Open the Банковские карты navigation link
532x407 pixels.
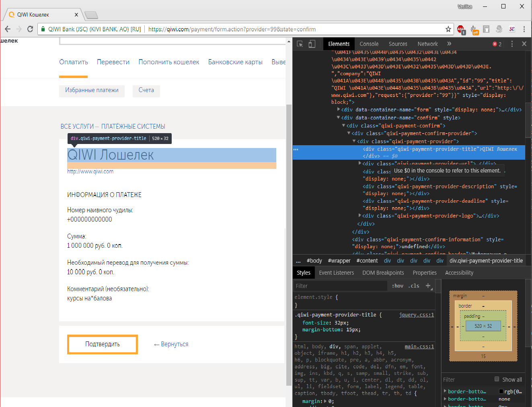click(x=235, y=62)
